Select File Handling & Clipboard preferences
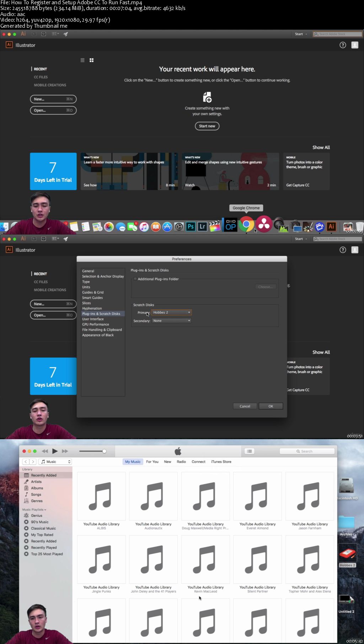Screen dimensions: 364x644 tap(102, 330)
